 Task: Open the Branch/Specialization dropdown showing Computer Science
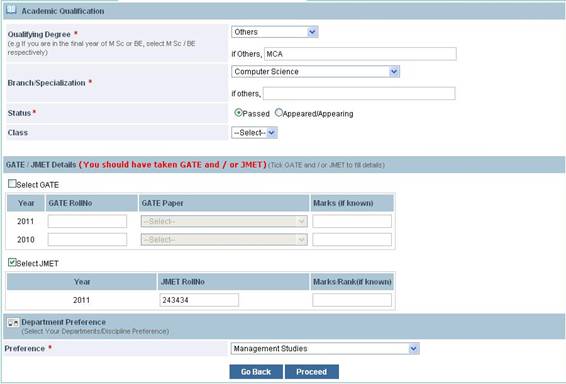coord(315,71)
